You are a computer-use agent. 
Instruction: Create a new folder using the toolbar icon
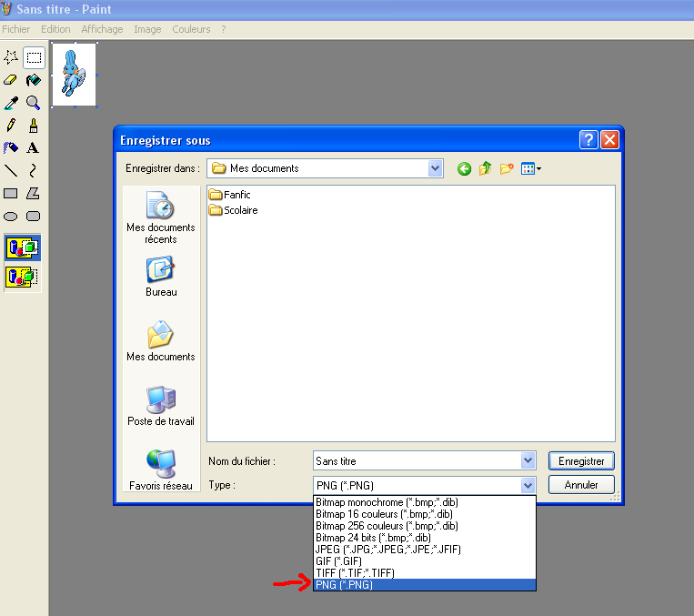point(507,168)
